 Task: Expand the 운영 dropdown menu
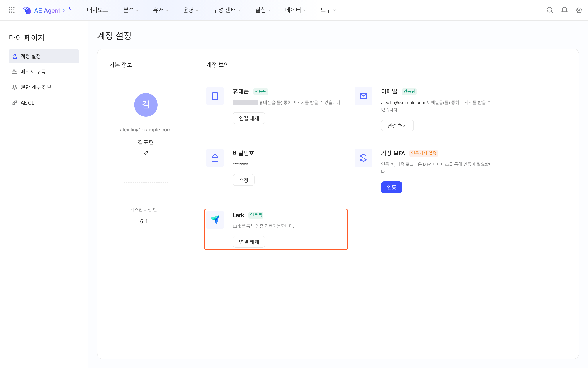pyautogui.click(x=191, y=10)
